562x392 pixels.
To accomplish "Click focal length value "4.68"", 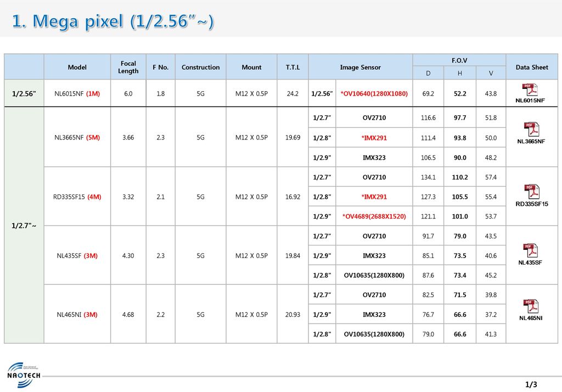I will click(128, 315).
